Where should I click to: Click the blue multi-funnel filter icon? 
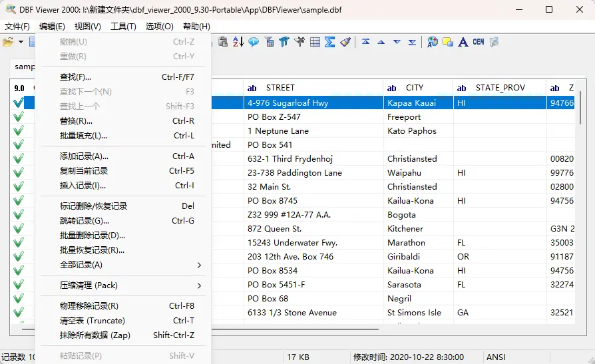284,42
